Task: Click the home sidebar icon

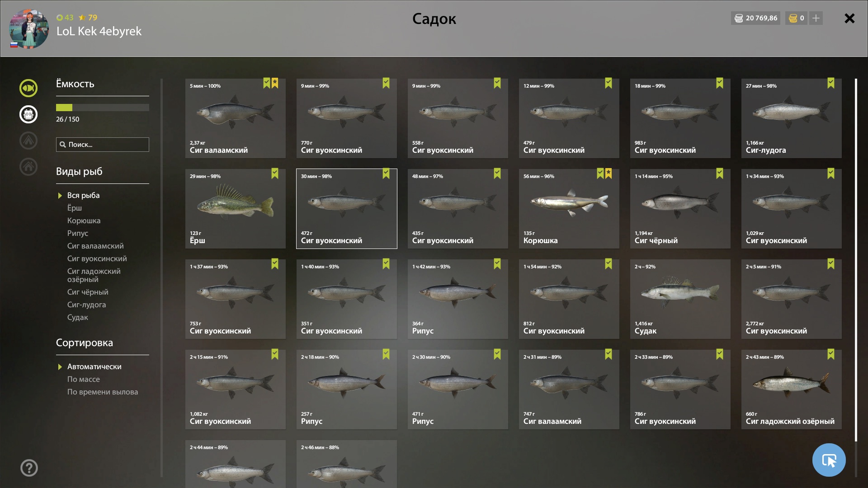Action: (28, 167)
